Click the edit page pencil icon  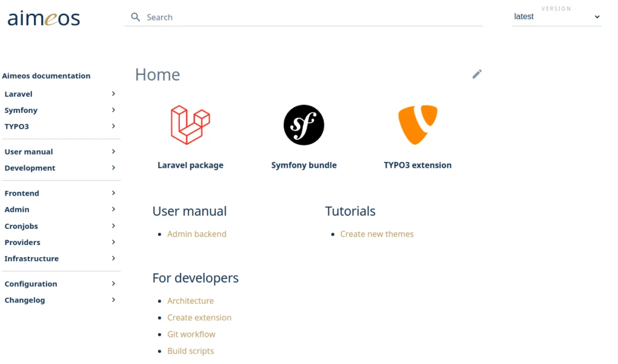coord(477,74)
